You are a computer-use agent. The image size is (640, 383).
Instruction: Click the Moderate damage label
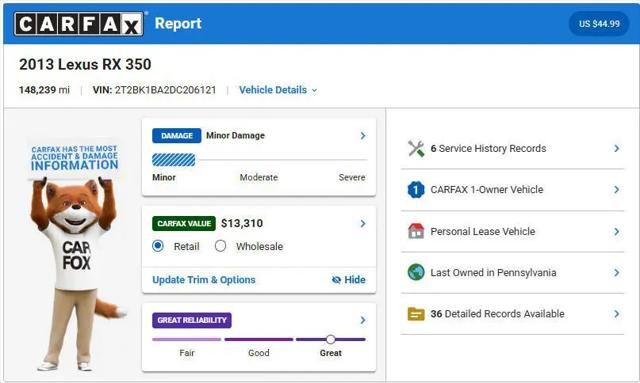(x=259, y=178)
